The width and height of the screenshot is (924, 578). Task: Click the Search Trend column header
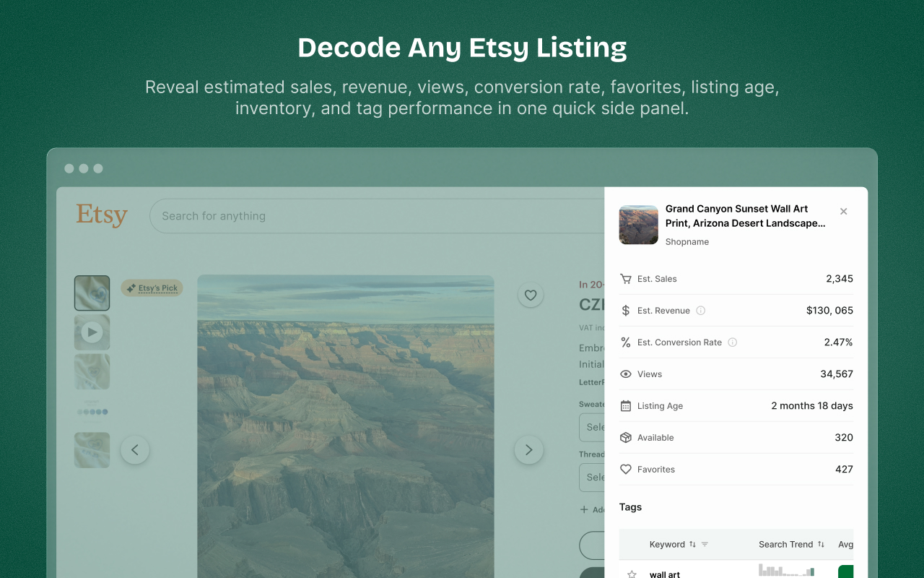785,545
